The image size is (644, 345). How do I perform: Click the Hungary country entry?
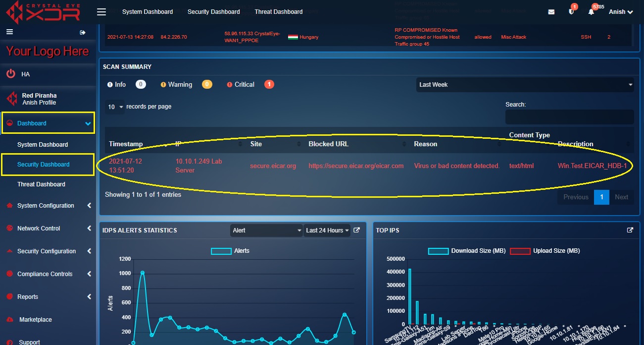pos(303,37)
